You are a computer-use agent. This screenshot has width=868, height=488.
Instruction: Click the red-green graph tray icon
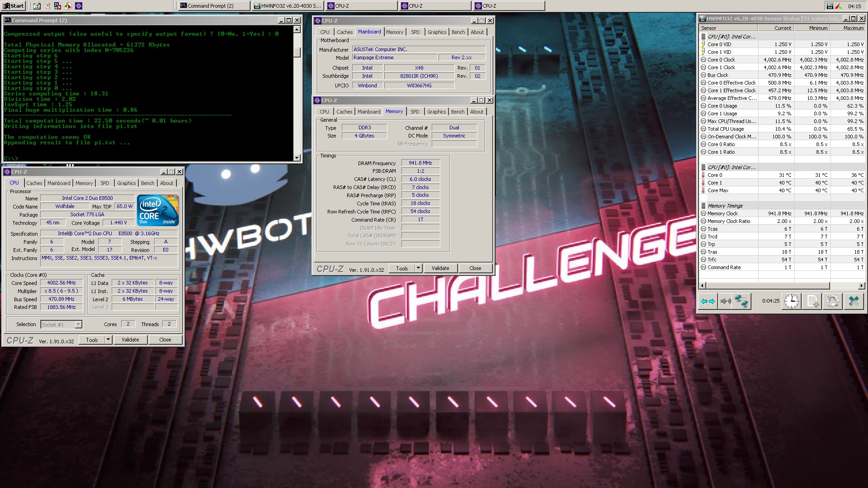[839, 6]
